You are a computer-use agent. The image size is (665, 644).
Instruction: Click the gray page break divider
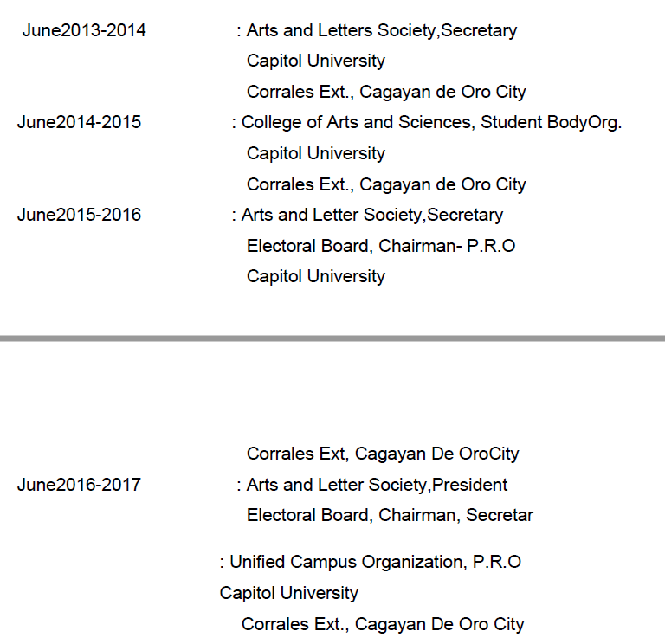click(332, 338)
